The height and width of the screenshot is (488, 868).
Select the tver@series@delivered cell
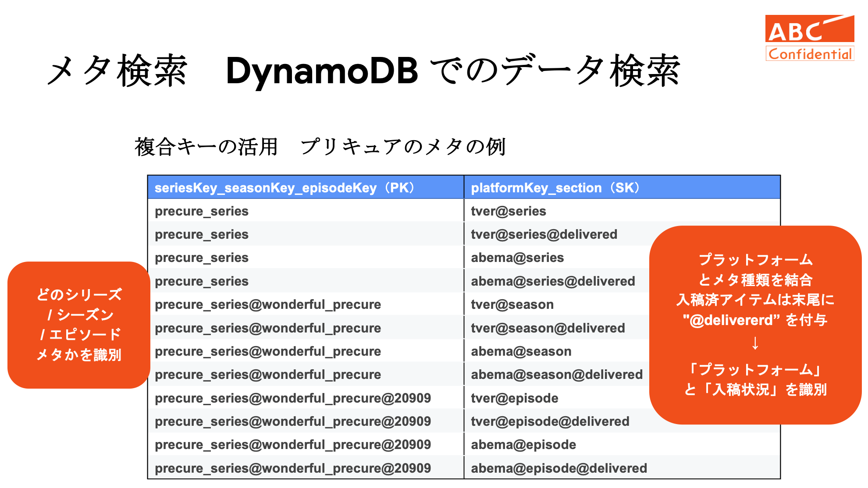click(x=544, y=234)
